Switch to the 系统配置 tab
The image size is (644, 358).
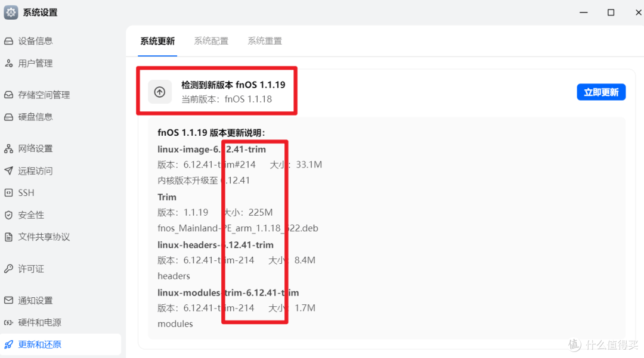211,41
